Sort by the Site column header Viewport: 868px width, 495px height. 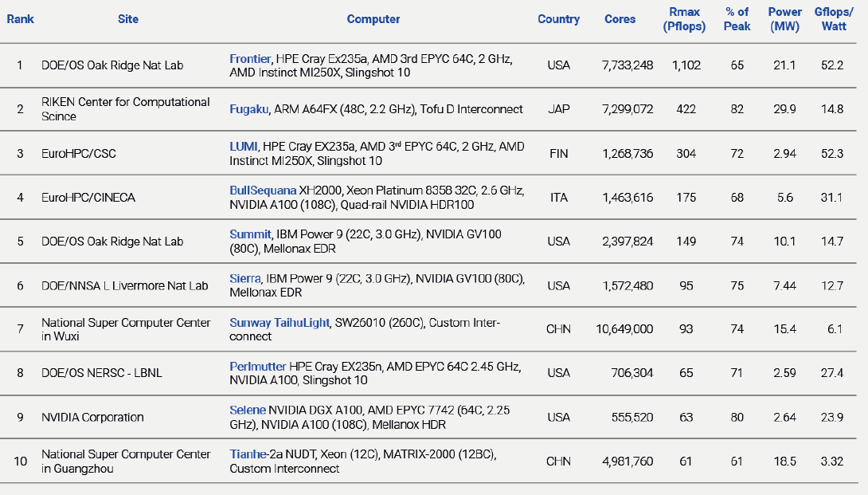point(128,19)
